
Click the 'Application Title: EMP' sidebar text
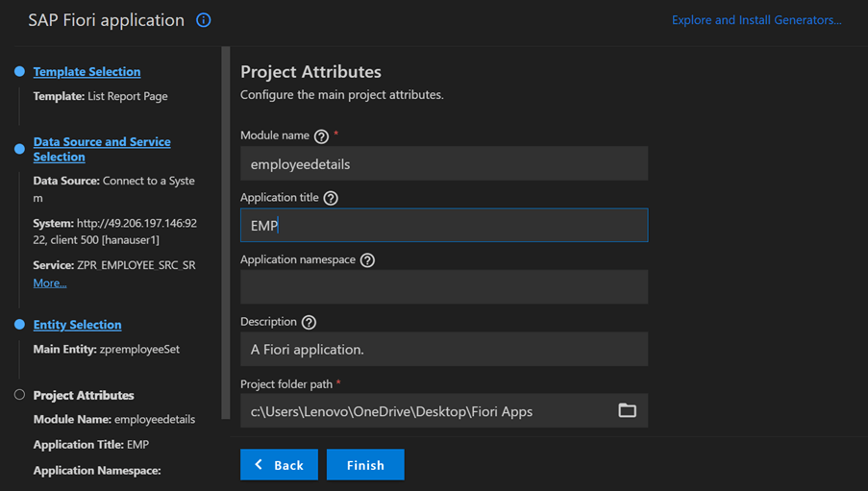[x=90, y=445]
